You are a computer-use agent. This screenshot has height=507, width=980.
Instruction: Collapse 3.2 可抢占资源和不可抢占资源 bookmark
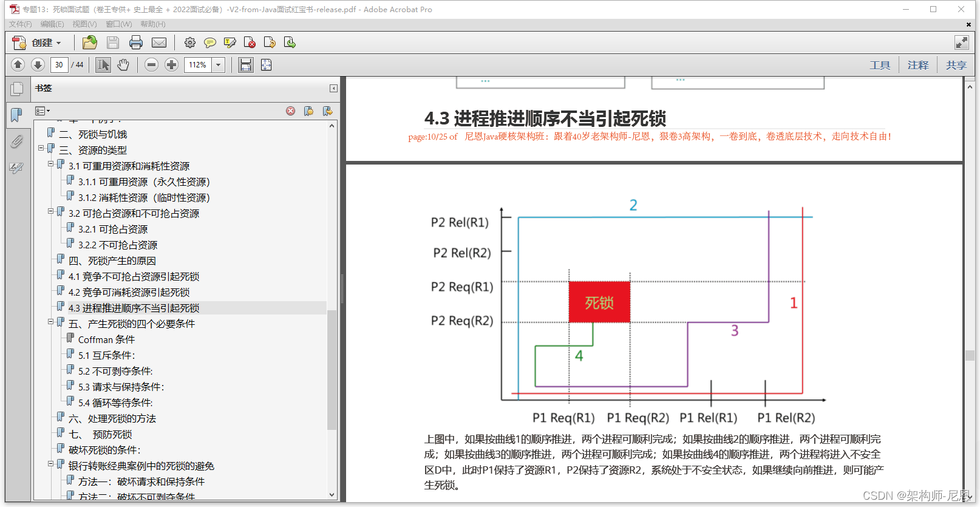coord(51,211)
